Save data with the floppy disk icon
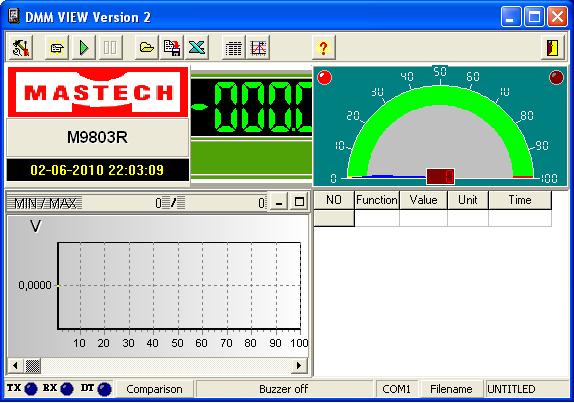The height and width of the screenshot is (403, 574). (172, 47)
